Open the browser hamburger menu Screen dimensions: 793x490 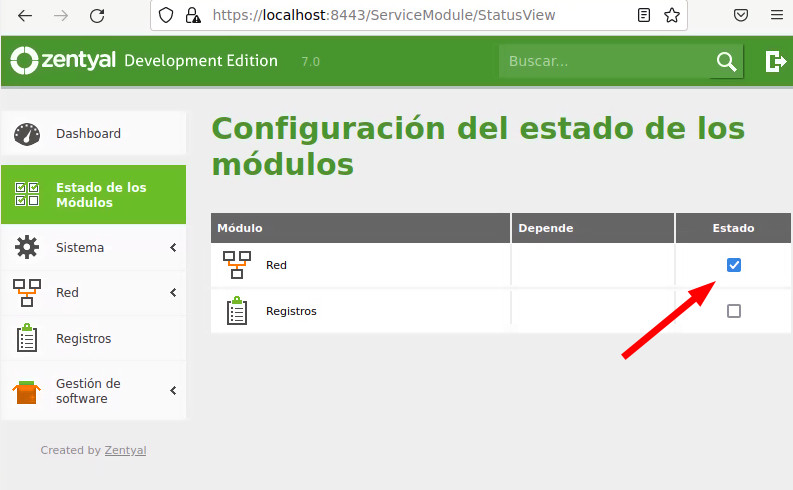[777, 15]
